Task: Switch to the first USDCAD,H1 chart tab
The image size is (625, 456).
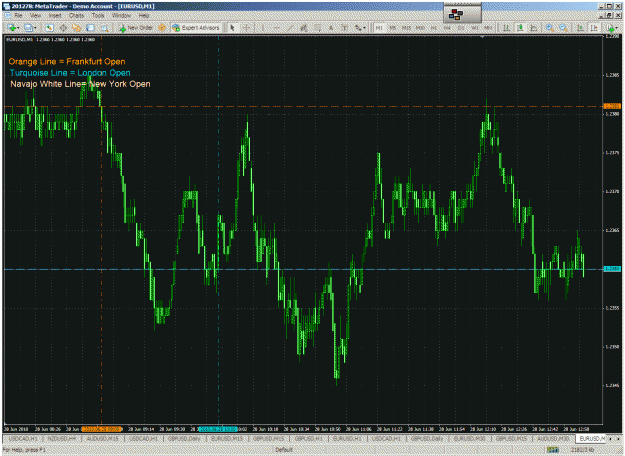Action: 23,438
